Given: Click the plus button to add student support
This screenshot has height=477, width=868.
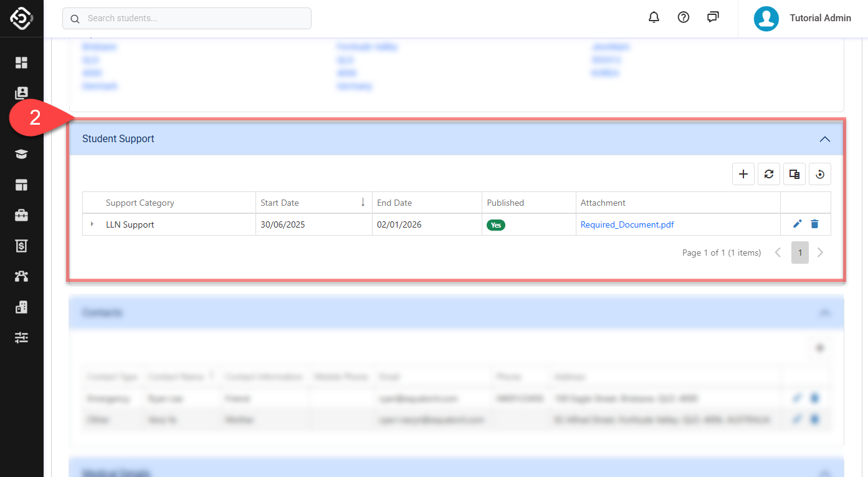Looking at the screenshot, I should coord(743,175).
